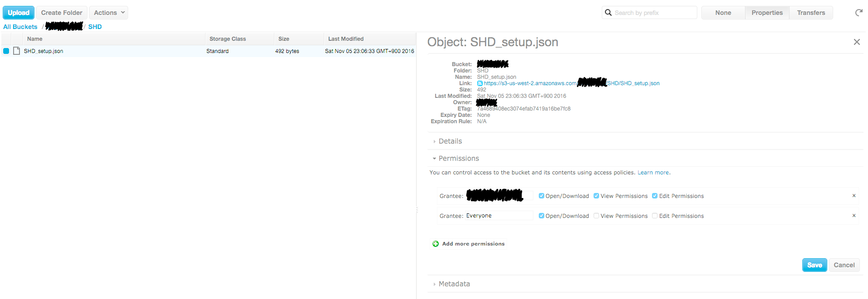Click the magnifier icon in search box
This screenshot has height=299, width=868.
[608, 13]
